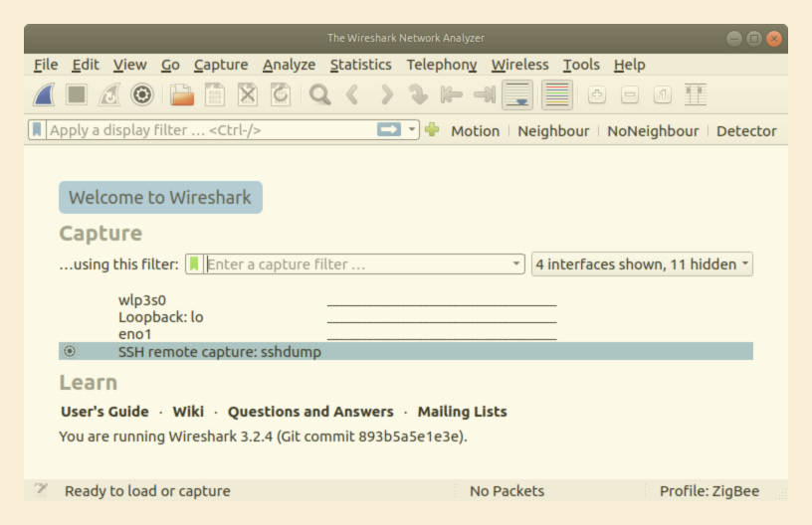
Task: Jump to first packet icon
Action: pos(451,95)
